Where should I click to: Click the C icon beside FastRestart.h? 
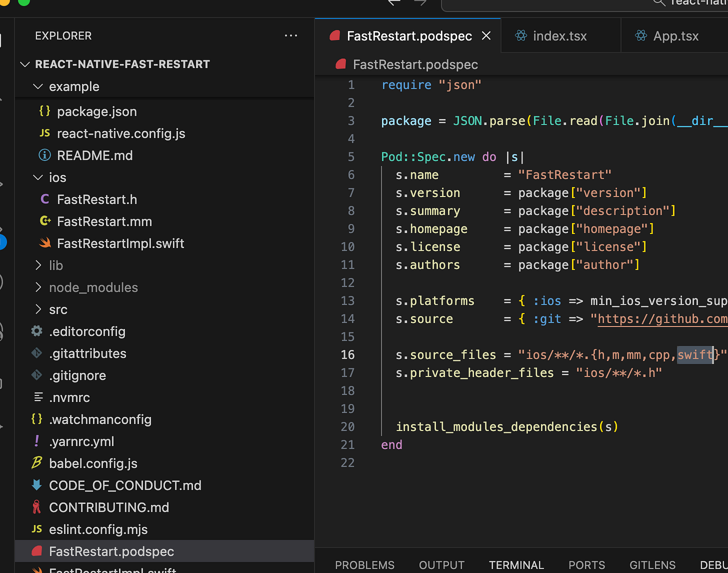pyautogui.click(x=45, y=199)
